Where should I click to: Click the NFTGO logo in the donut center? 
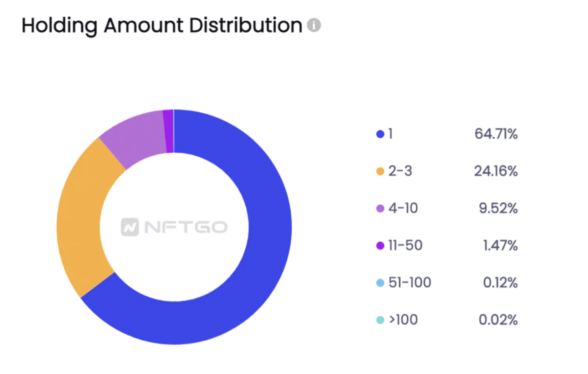pyautogui.click(x=174, y=227)
